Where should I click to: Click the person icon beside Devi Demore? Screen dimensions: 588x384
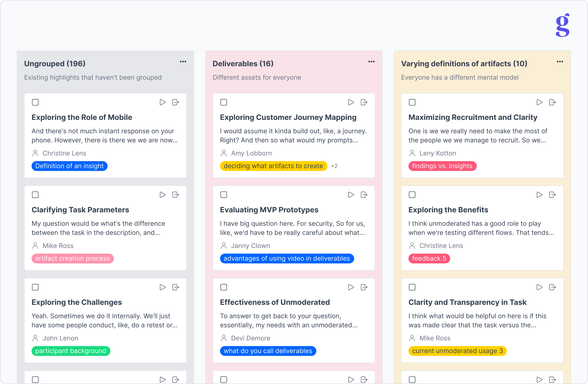(224, 338)
